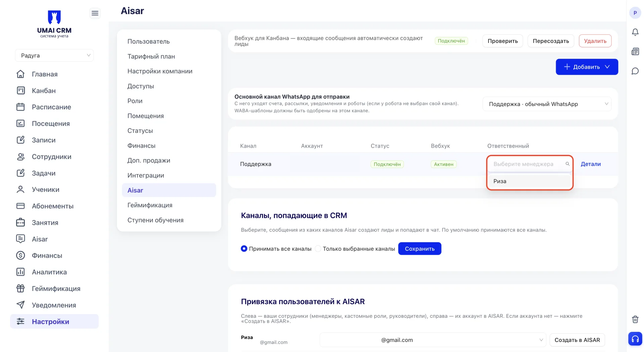Click the Поддержка channel name cell
This screenshot has width=644, height=352.
click(x=256, y=164)
